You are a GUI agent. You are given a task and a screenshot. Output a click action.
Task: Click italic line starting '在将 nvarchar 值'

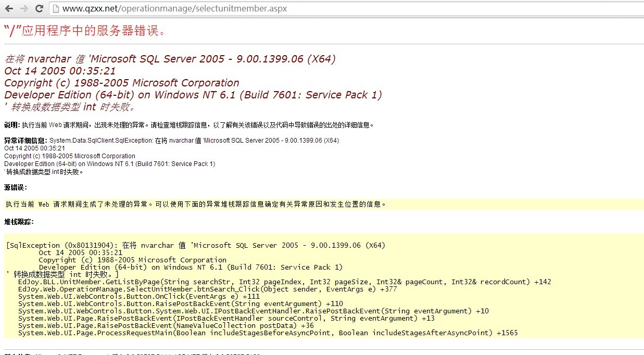click(x=170, y=59)
